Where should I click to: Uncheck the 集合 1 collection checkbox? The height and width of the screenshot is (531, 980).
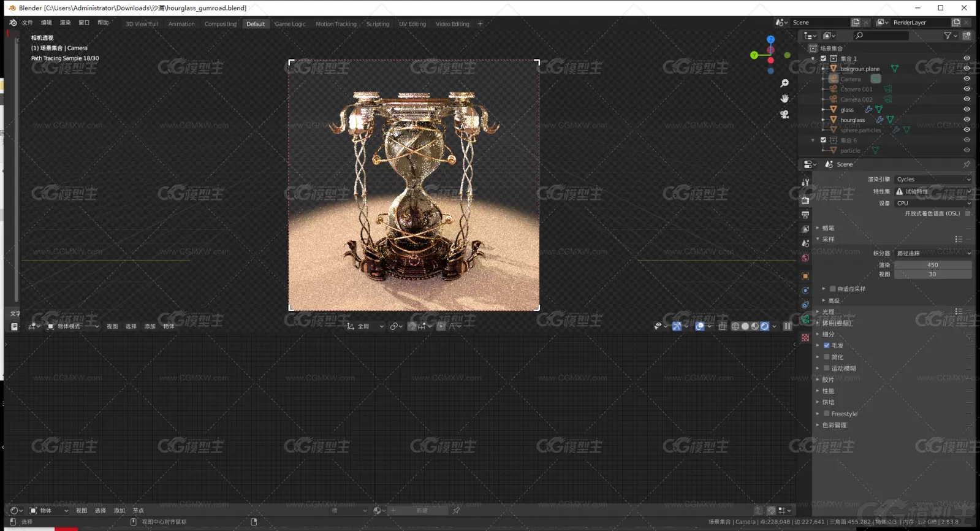[823, 58]
